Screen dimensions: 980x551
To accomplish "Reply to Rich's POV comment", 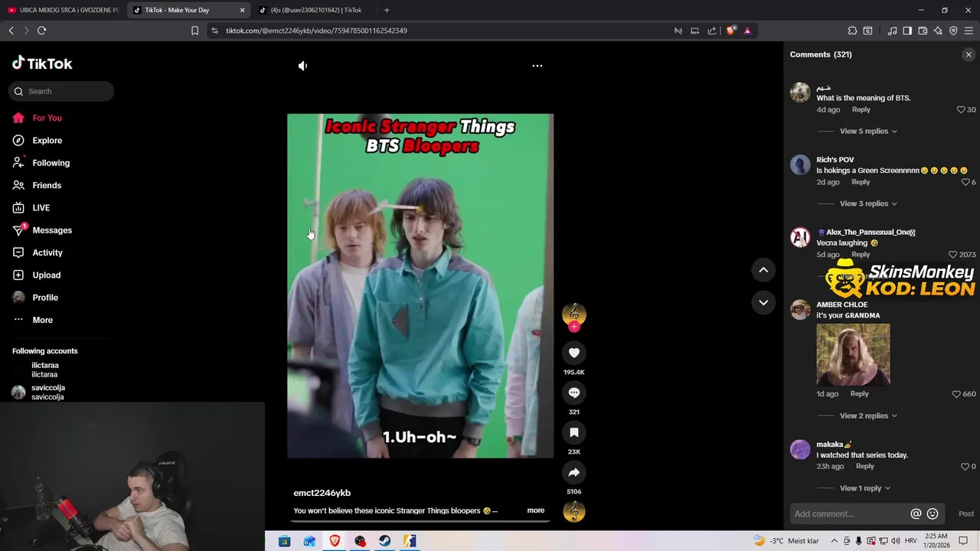I will click(861, 182).
